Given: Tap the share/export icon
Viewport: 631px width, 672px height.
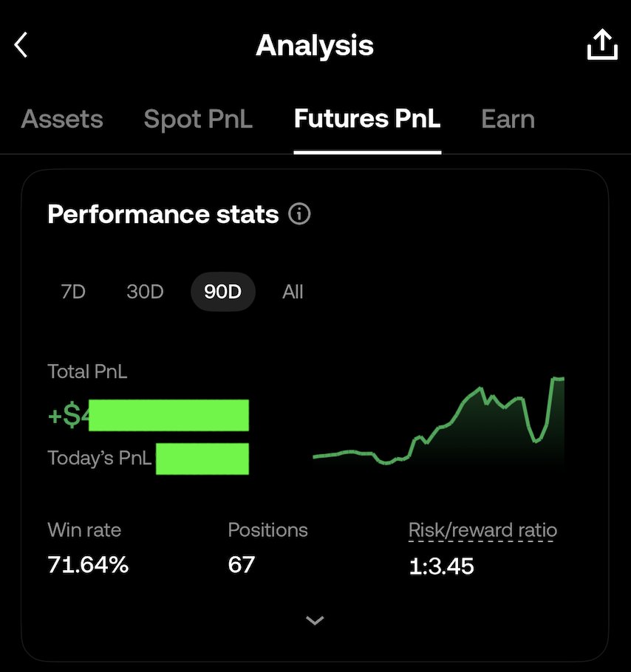Looking at the screenshot, I should [602, 44].
